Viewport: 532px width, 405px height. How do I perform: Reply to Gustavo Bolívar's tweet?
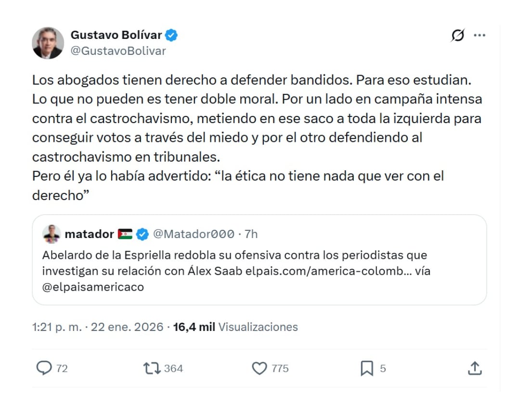pyautogui.click(x=45, y=368)
